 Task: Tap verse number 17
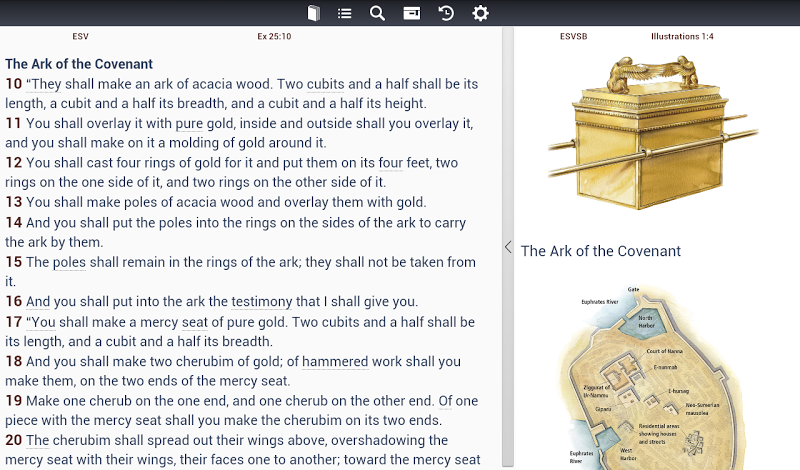click(14, 322)
